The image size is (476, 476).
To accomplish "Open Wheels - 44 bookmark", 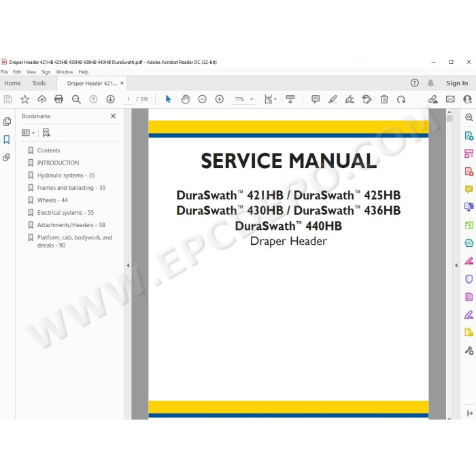I will pyautogui.click(x=52, y=200).
